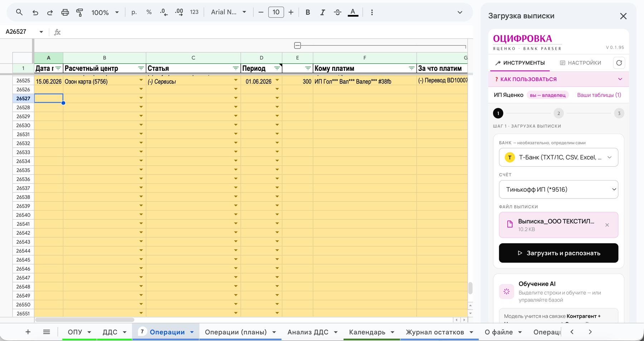Switch to the НАСТРОЙКИ tab
The height and width of the screenshot is (341, 644).
pyautogui.click(x=580, y=63)
